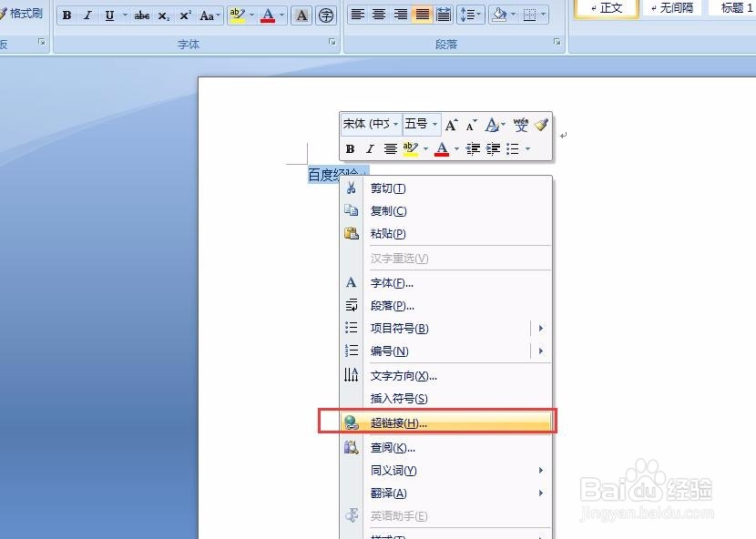Click the subscript icon in the Font group
The height and width of the screenshot is (539, 756).
click(165, 15)
